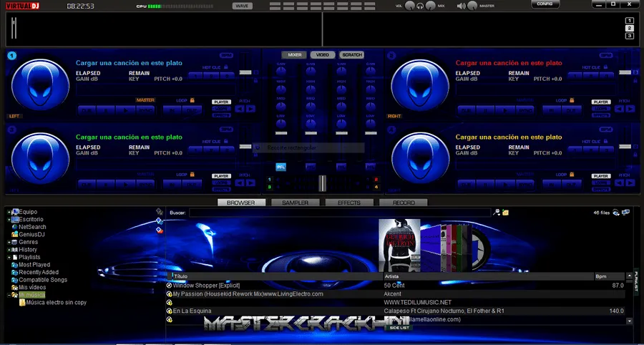644x345 pixels.
Task: Click the display icon at far right of search bar
Action: pos(625,213)
